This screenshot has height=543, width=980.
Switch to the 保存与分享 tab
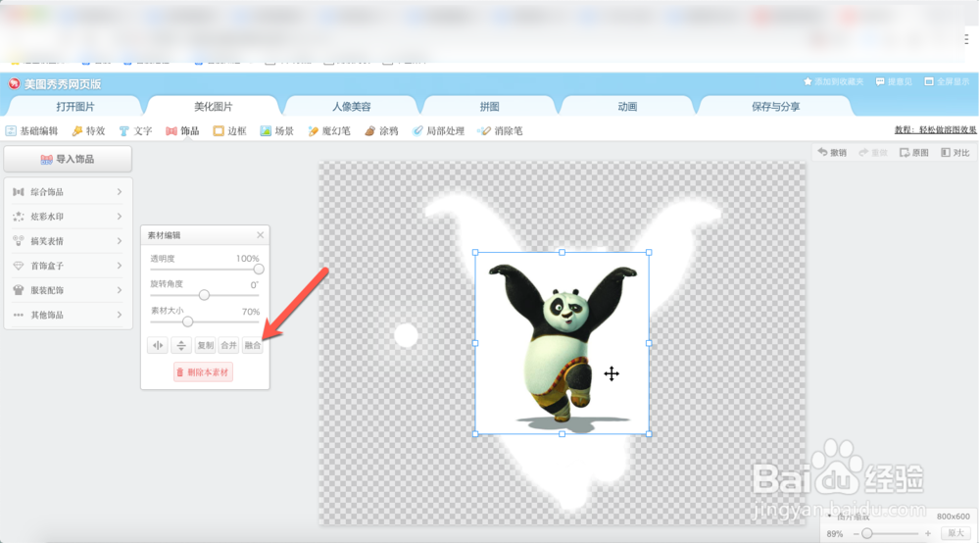775,106
